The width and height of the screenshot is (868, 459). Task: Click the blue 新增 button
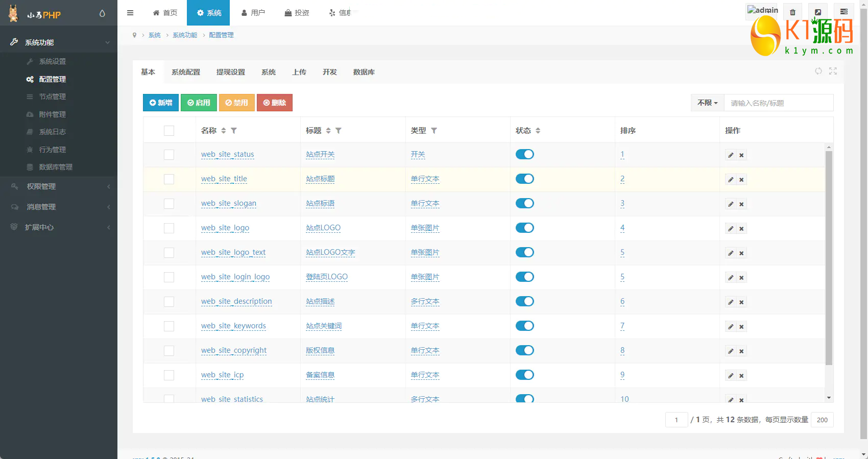[161, 103]
